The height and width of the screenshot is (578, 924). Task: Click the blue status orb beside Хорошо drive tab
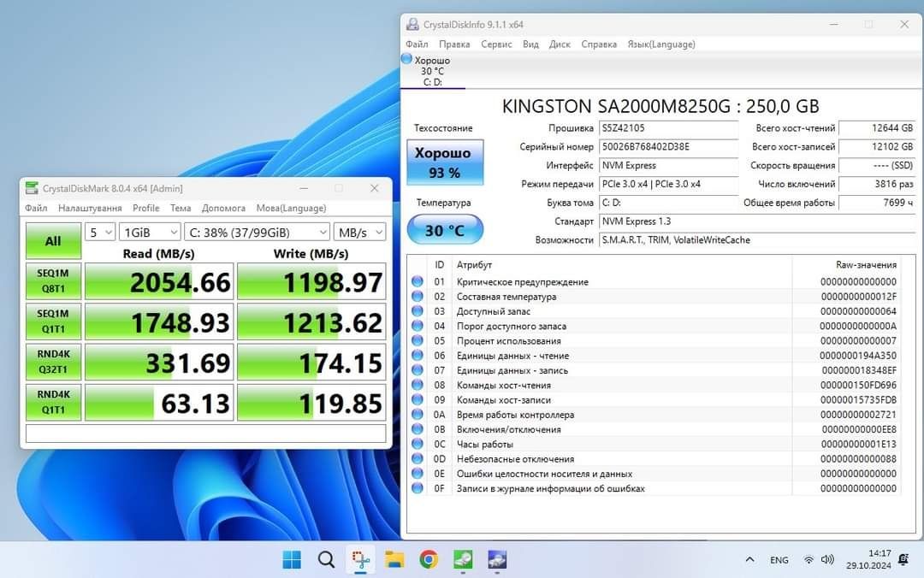406,58
